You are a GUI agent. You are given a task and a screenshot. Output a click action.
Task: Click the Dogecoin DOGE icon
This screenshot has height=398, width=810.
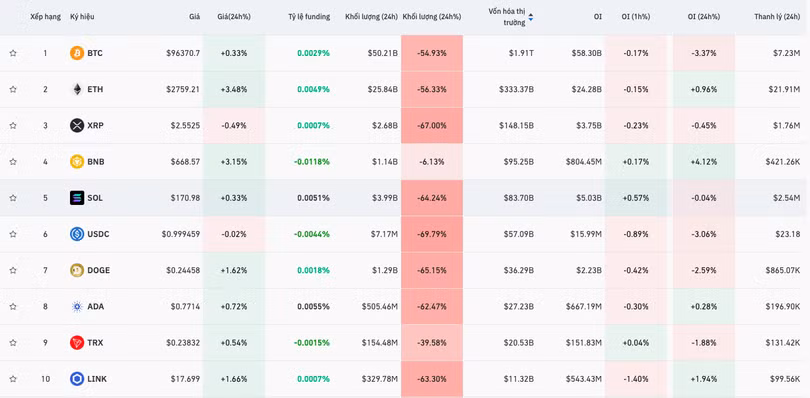click(77, 270)
